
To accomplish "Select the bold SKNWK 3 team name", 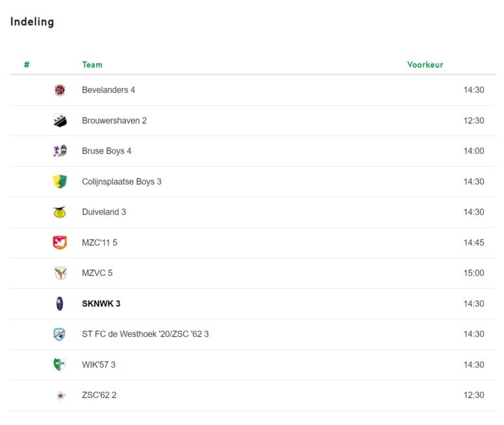I will click(x=101, y=304).
